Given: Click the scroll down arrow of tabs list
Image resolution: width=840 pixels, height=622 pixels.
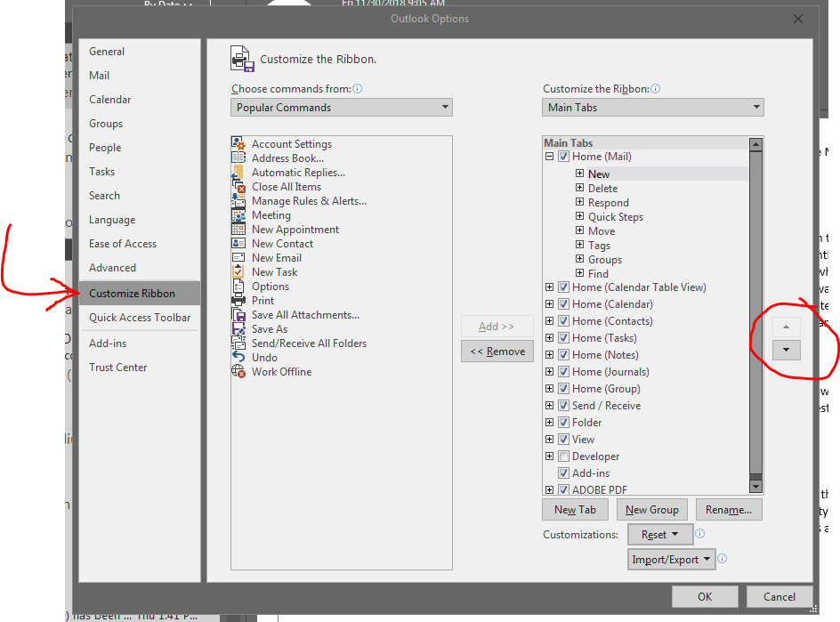Looking at the screenshot, I should pyautogui.click(x=755, y=487).
